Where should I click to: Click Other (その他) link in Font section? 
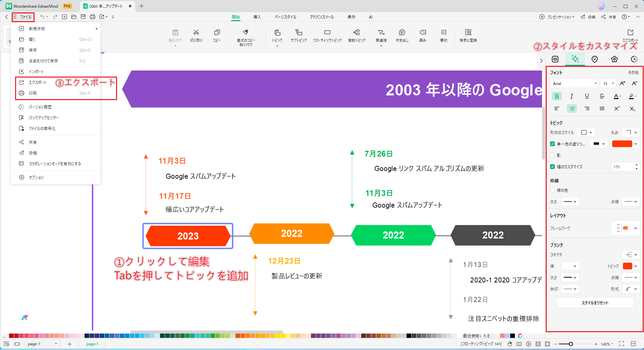(633, 72)
